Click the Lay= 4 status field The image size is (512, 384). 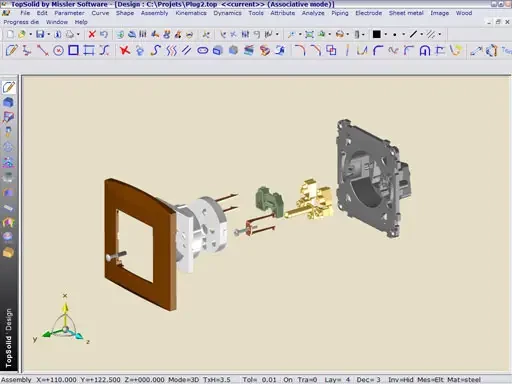coord(337,380)
